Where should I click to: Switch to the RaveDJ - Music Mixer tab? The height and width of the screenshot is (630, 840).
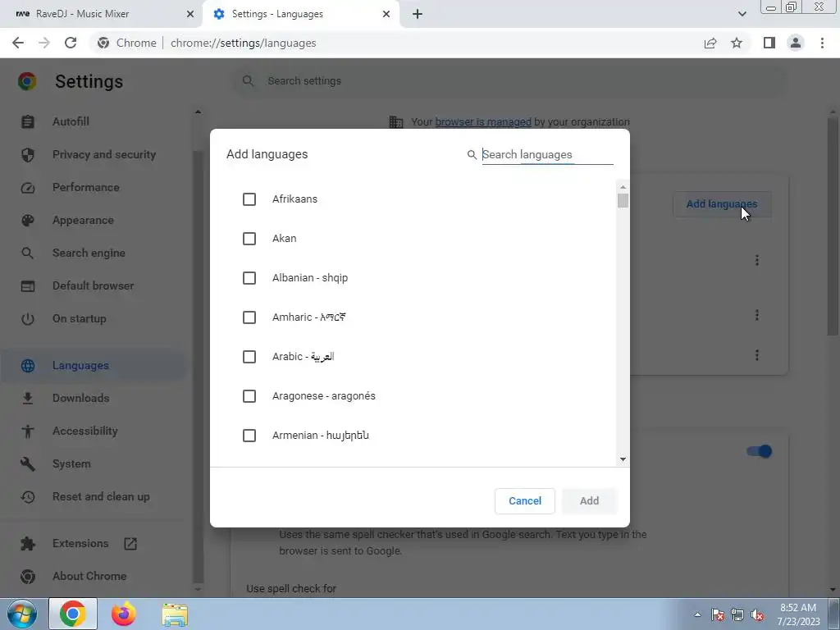[x=102, y=14]
